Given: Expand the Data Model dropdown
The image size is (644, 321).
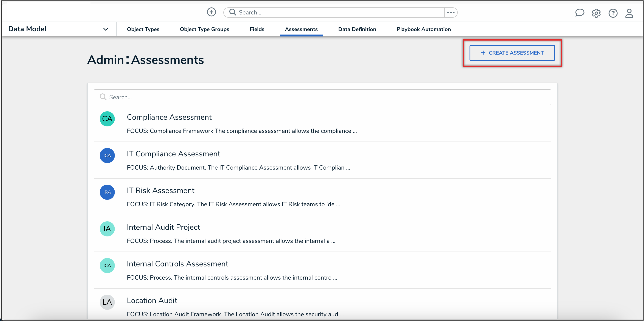Looking at the screenshot, I should tap(106, 29).
